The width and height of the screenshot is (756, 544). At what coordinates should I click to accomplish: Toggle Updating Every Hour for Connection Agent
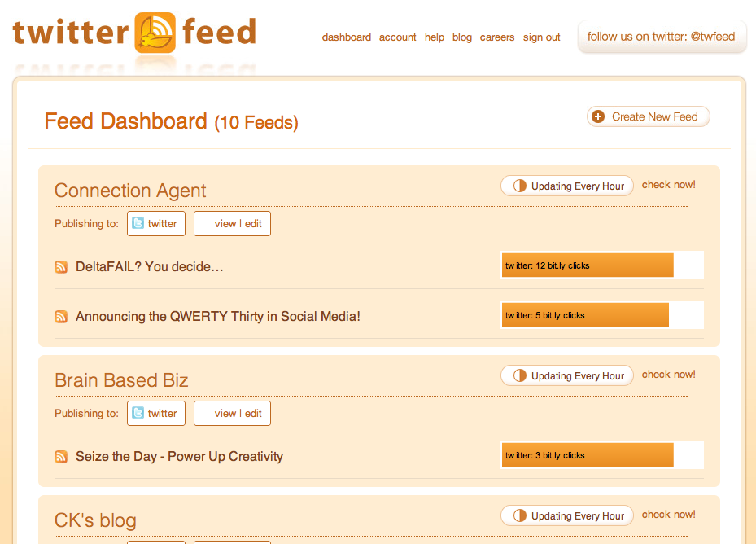click(x=567, y=186)
